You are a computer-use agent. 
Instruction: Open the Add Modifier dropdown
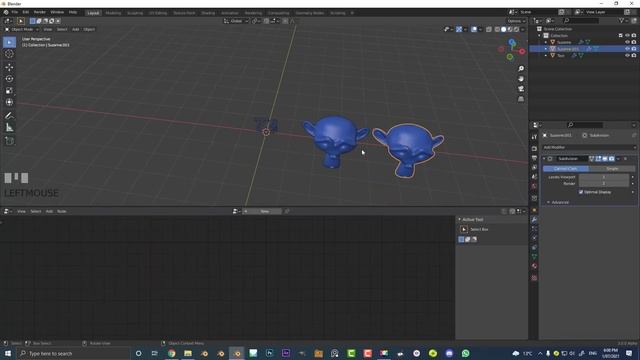pos(589,147)
